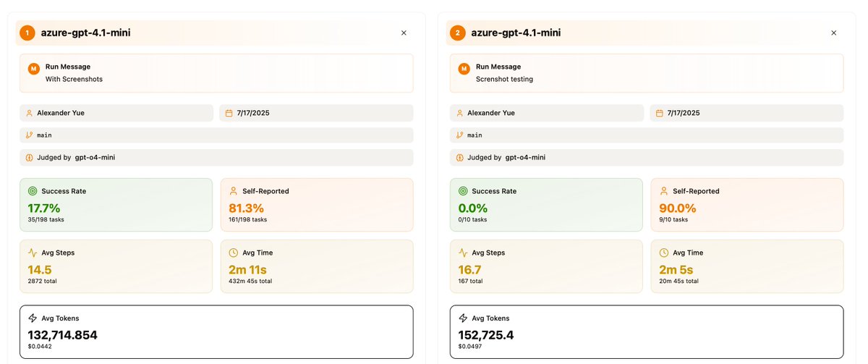Close run 2 card with the X button
868x364 pixels.
coord(833,33)
